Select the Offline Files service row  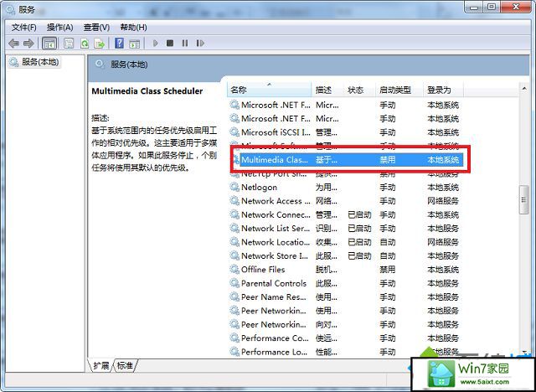346,270
